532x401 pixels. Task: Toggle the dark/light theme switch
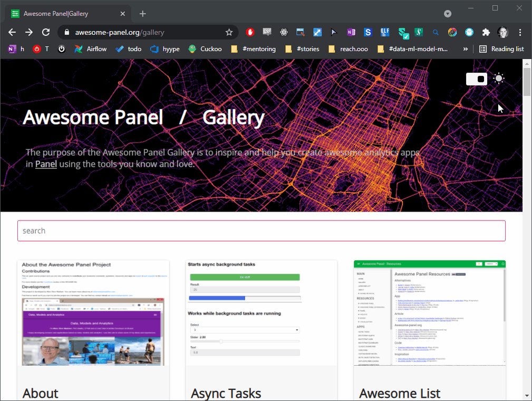477,79
